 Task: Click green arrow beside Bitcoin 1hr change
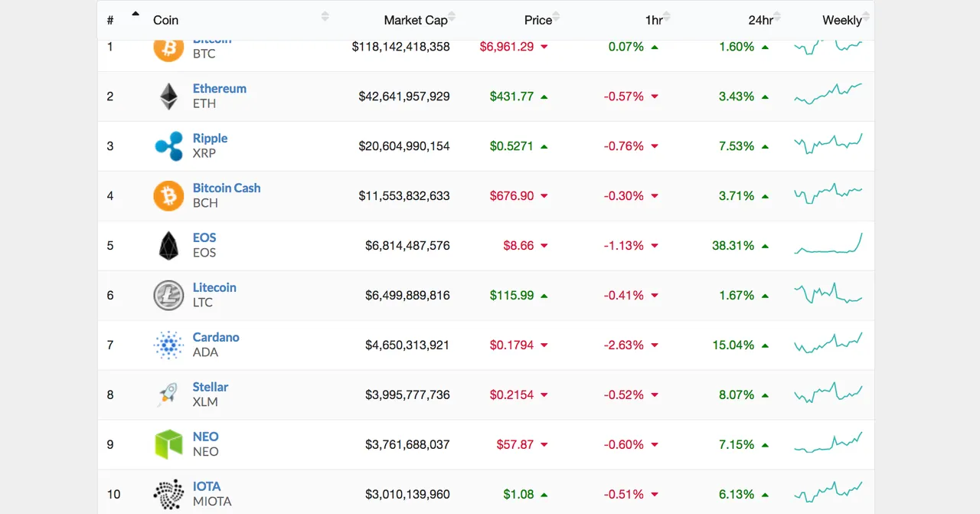coord(655,47)
